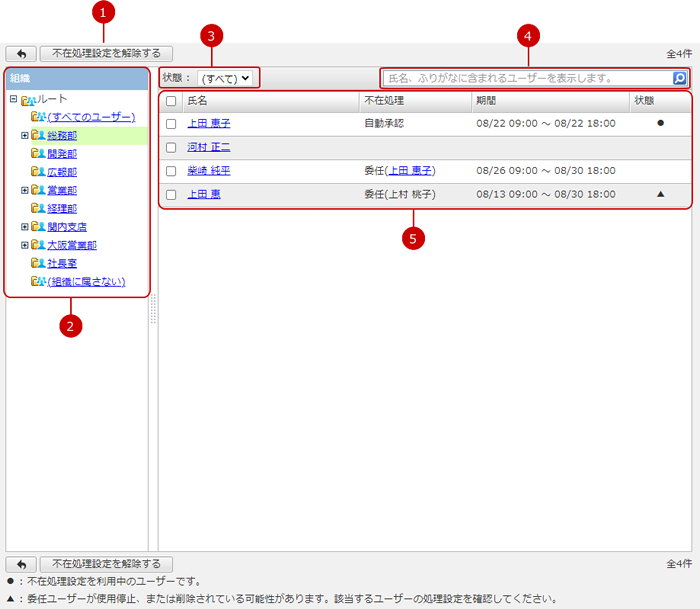Tick the select-all checkbox in the header

171,101
